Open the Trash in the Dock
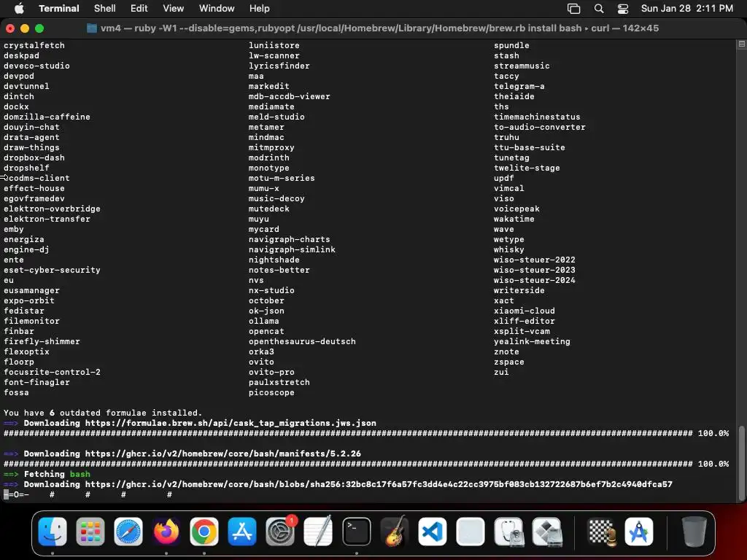The height and width of the screenshot is (560, 747). [x=694, y=532]
